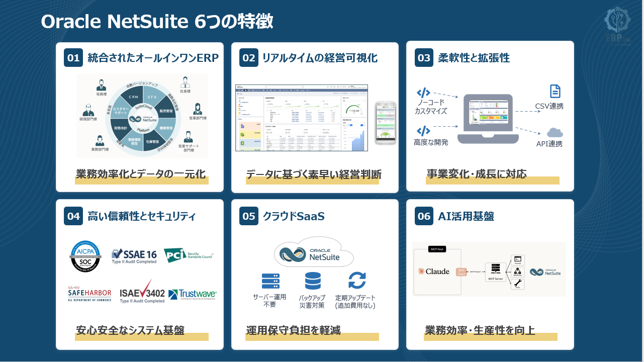
Task: Click the 05 number badge
Action: point(249,216)
